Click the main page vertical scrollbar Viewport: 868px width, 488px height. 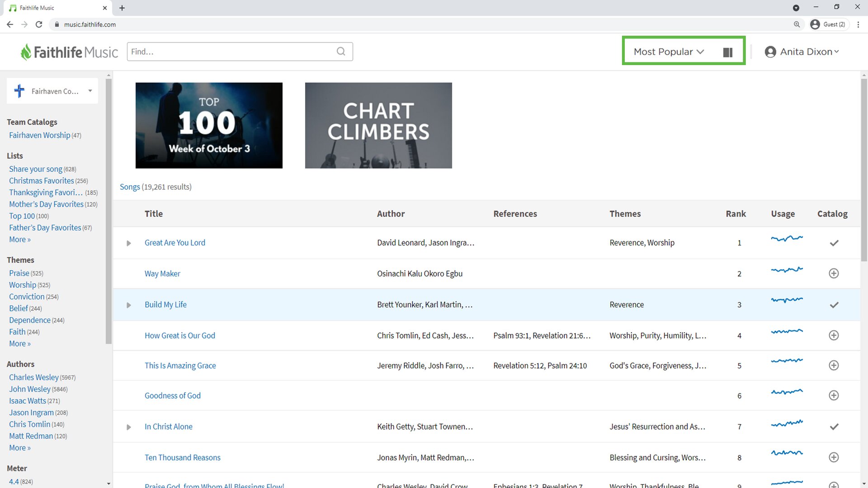click(x=864, y=170)
